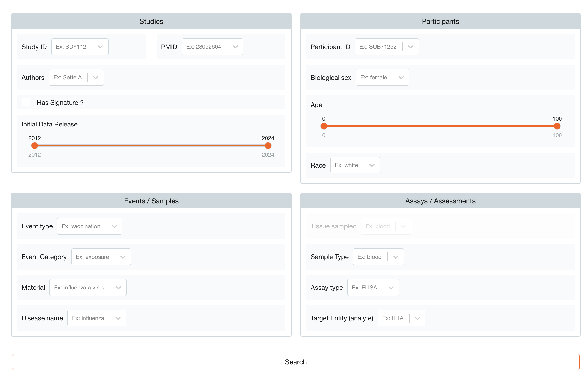Click the Age slider maximum handle at 100
The height and width of the screenshot is (379, 588).
point(557,126)
